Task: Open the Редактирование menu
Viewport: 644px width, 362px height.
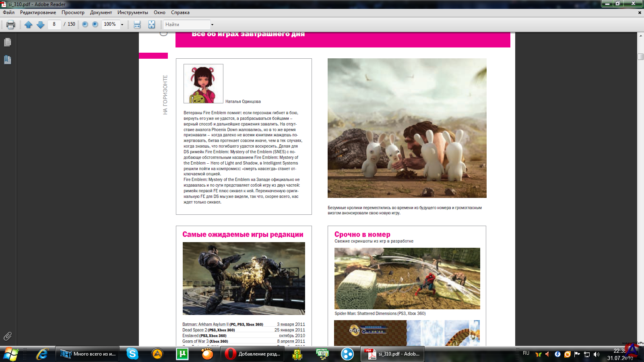Action: pyautogui.click(x=38, y=12)
